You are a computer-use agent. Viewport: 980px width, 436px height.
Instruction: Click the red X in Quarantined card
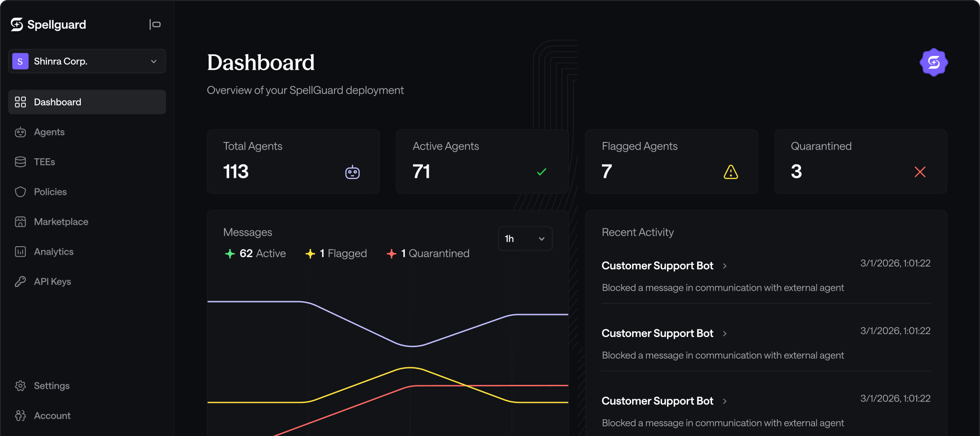click(x=920, y=172)
